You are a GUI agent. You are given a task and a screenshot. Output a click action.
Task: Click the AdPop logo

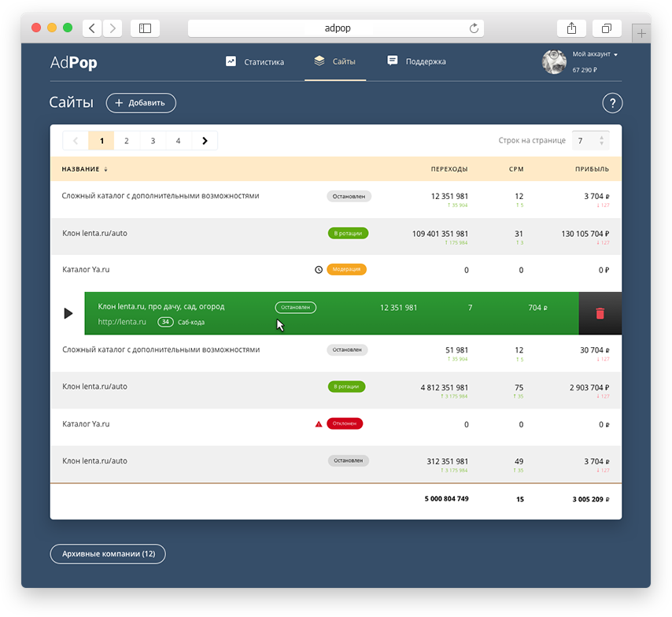pos(74,63)
